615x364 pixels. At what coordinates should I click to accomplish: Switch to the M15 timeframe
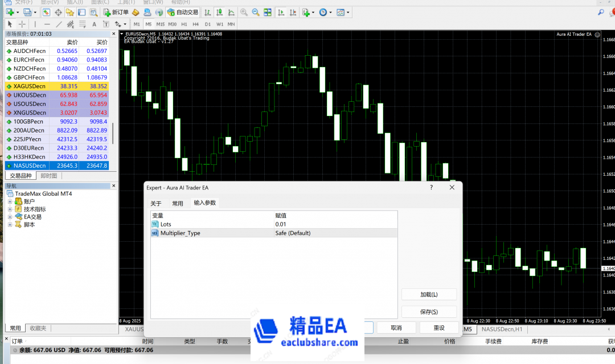tap(160, 24)
